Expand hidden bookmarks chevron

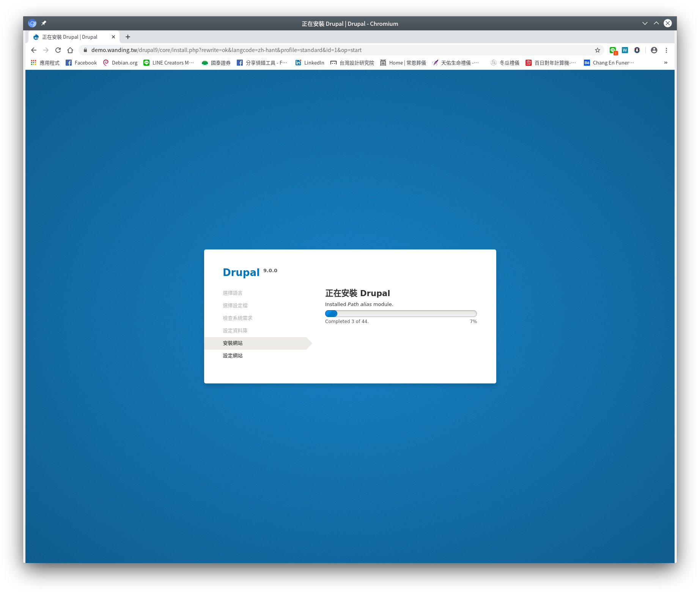click(665, 63)
